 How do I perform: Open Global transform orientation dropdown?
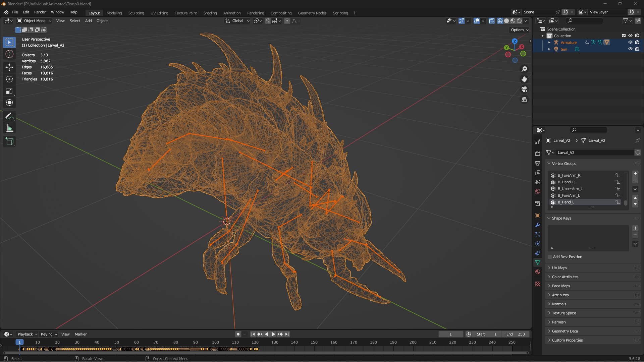(x=237, y=21)
